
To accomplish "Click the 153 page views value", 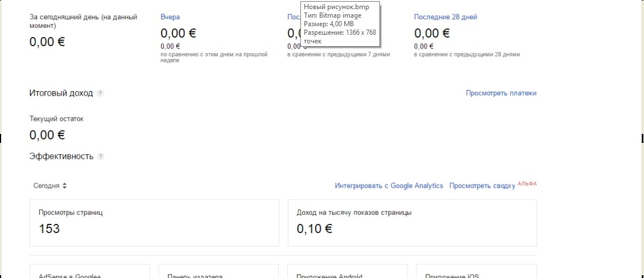I will tap(49, 229).
